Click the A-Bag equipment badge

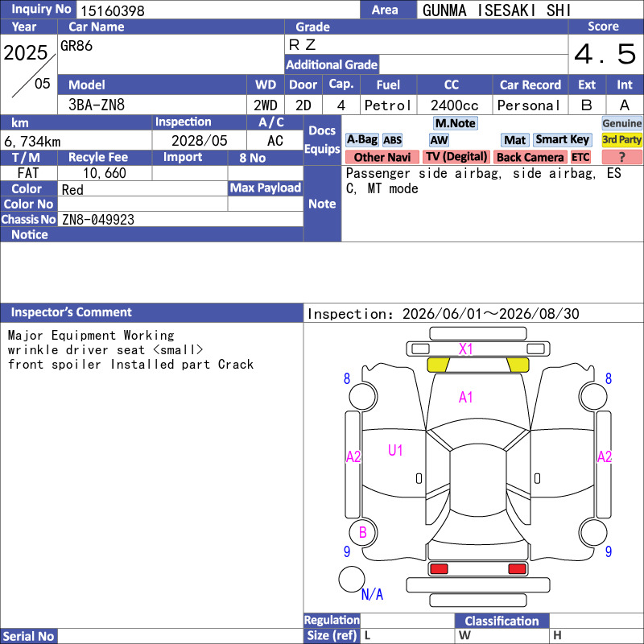[x=361, y=140]
